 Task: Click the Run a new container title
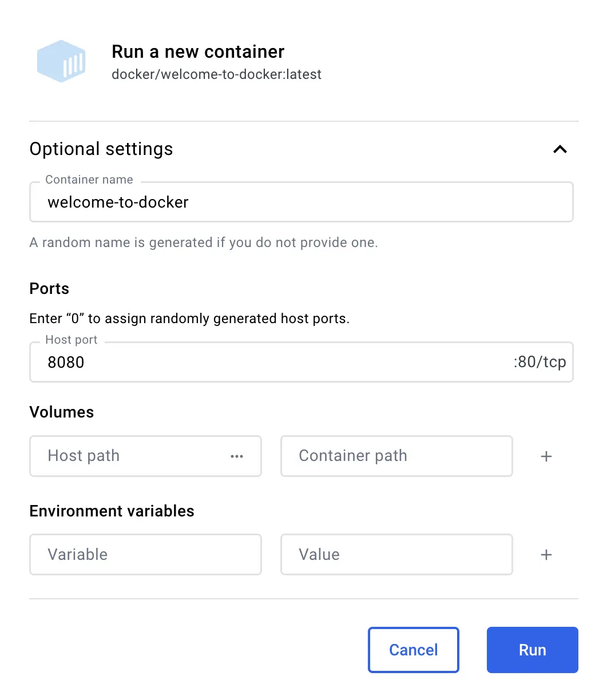click(198, 51)
